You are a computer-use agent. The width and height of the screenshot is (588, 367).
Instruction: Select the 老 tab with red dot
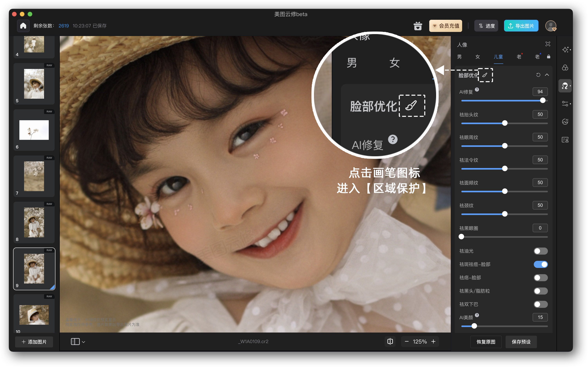[519, 57]
